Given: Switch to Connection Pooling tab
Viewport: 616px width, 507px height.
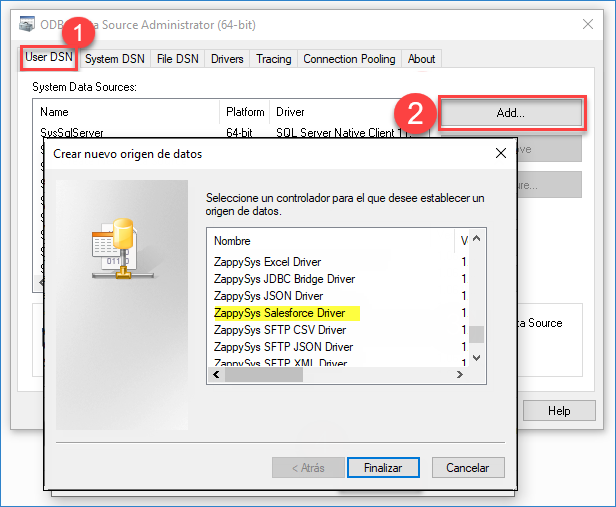Looking at the screenshot, I should pos(349,59).
